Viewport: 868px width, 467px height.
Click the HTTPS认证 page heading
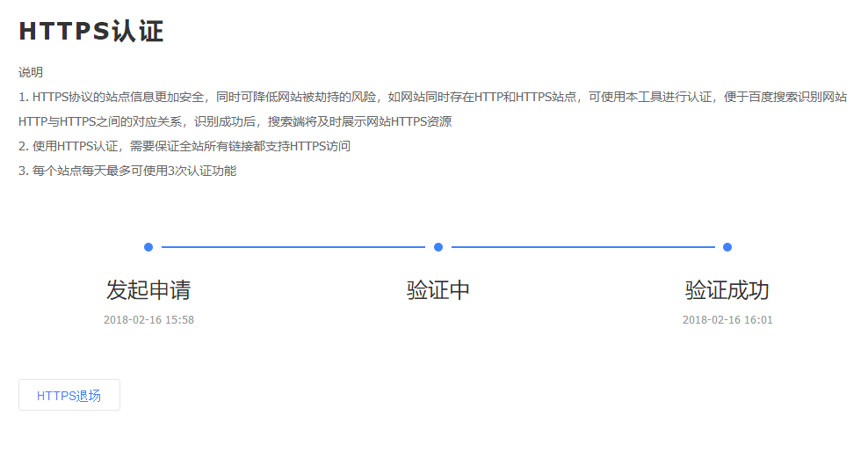91,31
